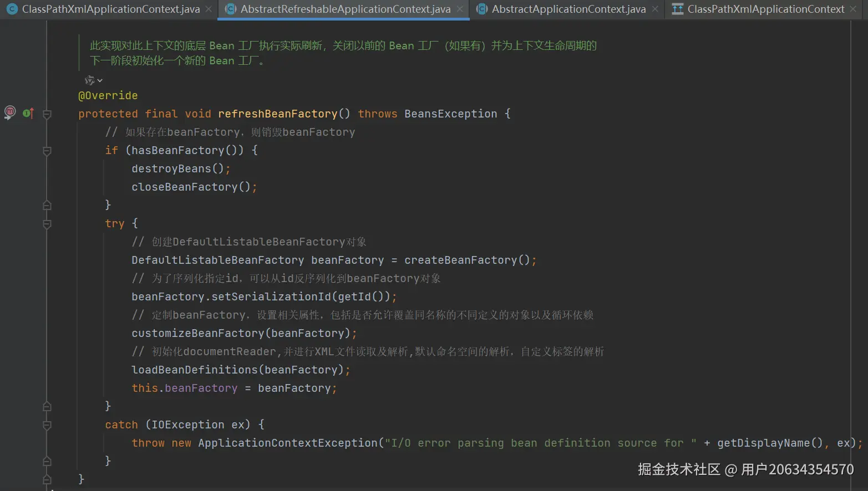This screenshot has height=491, width=868.
Task: Click fold end marker of catch block
Action: [47, 461]
